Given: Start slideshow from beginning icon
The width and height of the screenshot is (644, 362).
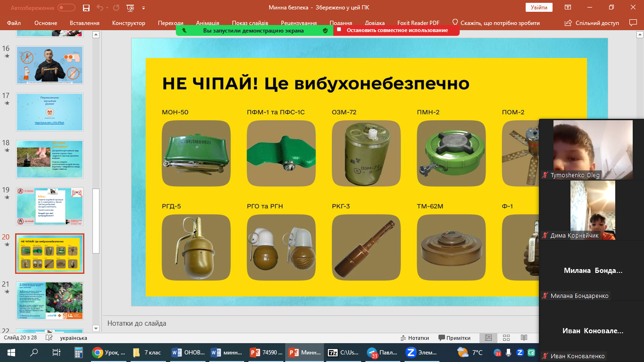Looking at the screenshot, I should click(x=131, y=8).
